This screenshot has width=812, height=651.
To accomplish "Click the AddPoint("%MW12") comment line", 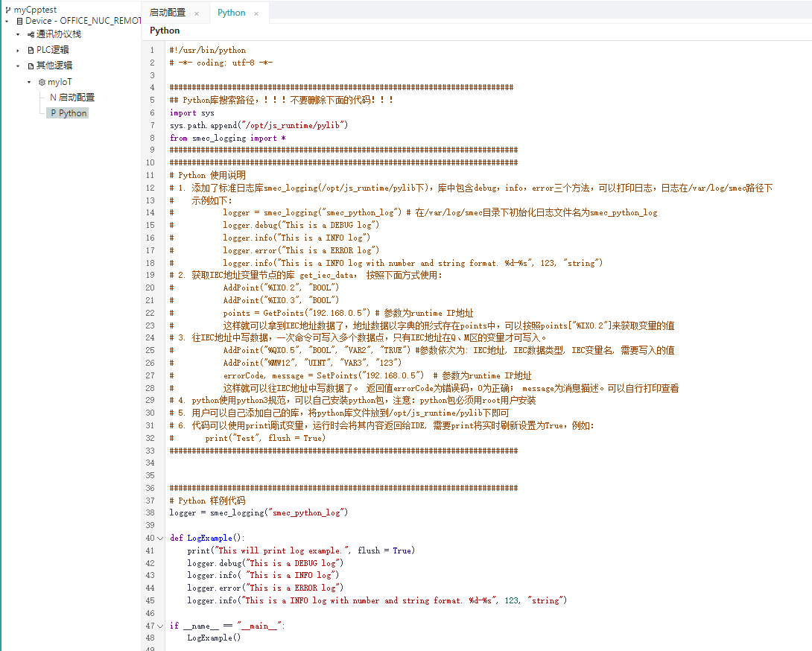I will pos(312,363).
